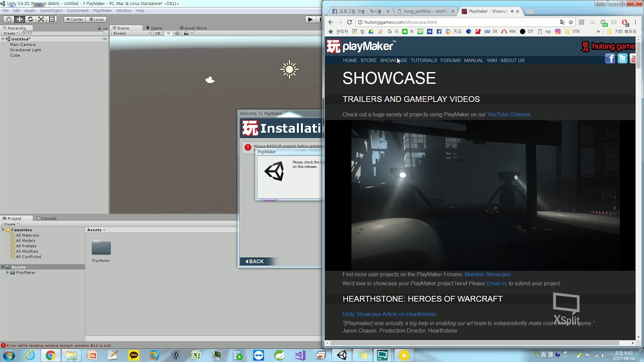This screenshot has height=362, width=644.
Task: Open the Shaded draw mode dropdown
Action: (x=132, y=34)
